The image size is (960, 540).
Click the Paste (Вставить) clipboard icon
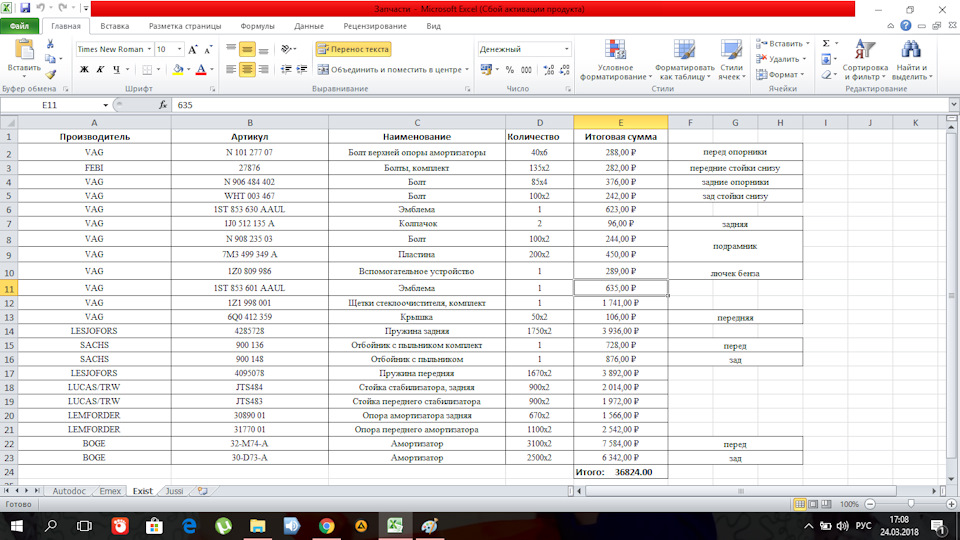24,50
